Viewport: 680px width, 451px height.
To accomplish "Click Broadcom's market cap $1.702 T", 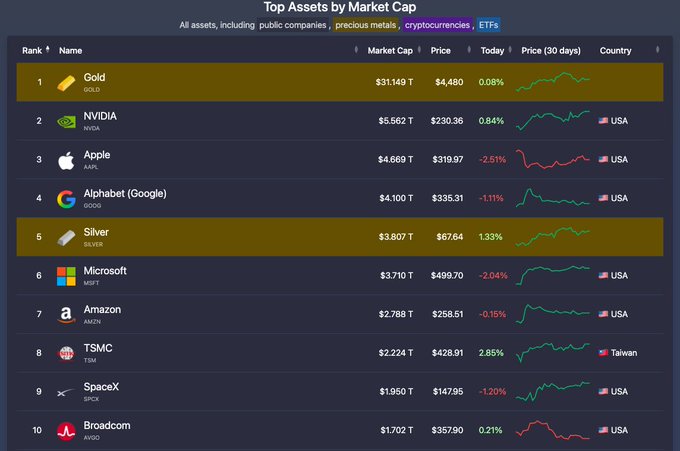I will point(397,430).
